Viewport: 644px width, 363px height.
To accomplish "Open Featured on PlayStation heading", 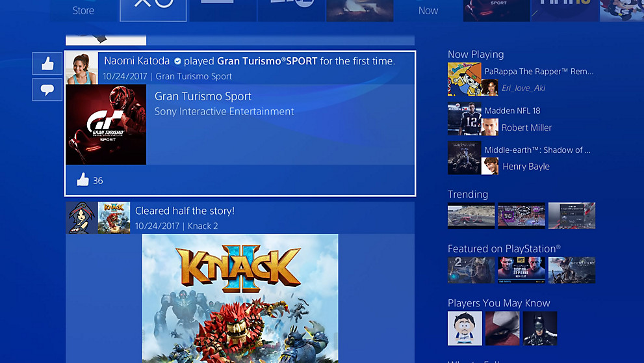I will click(504, 249).
